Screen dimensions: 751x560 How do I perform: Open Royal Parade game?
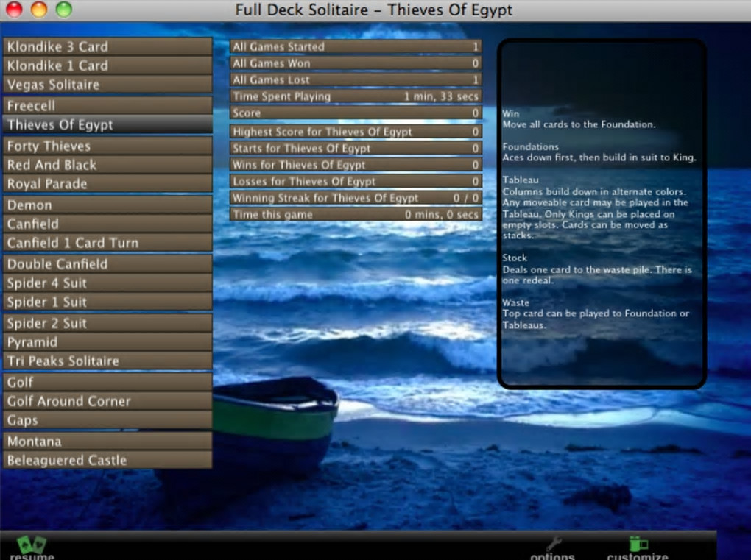[x=107, y=184]
